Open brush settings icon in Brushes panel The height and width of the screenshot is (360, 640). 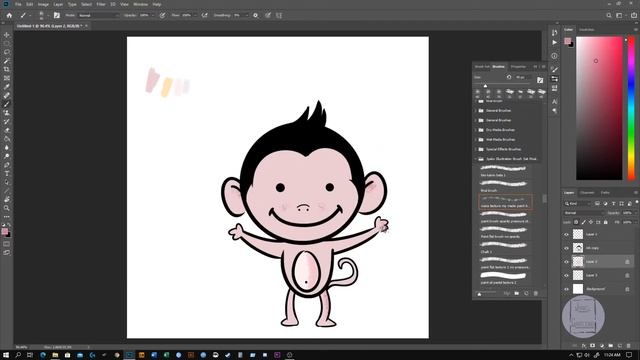pos(540,80)
